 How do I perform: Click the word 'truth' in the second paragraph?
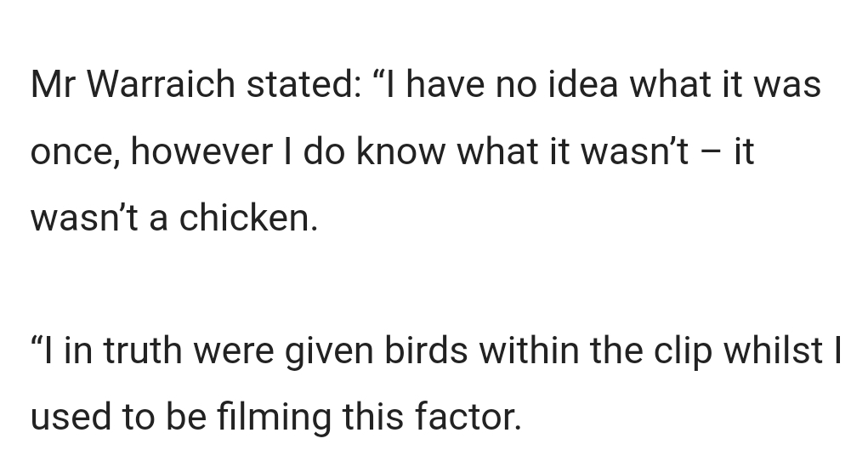(x=145, y=352)
